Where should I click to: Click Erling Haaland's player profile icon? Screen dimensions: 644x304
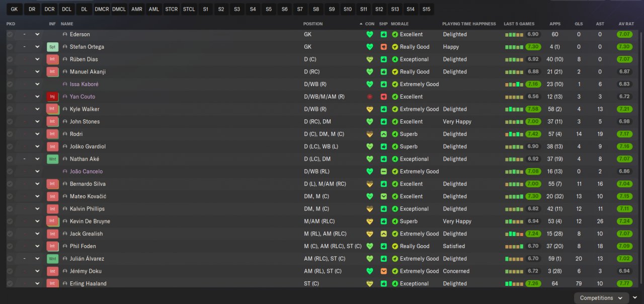tap(65, 284)
